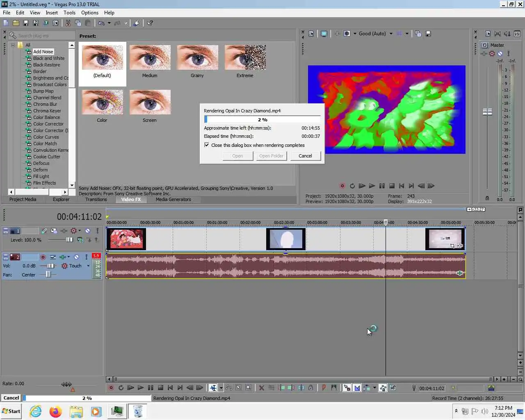
Task: Adjust the audio track Pan slider
Action: click(48, 274)
